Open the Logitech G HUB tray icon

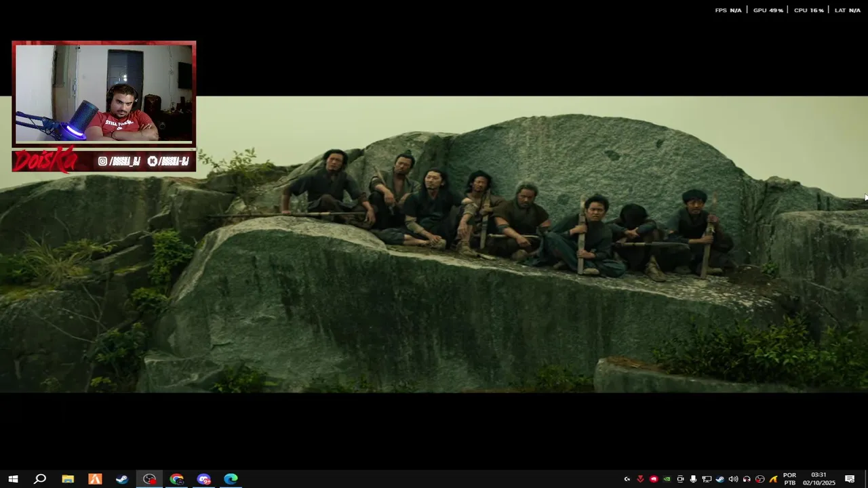[627, 479]
